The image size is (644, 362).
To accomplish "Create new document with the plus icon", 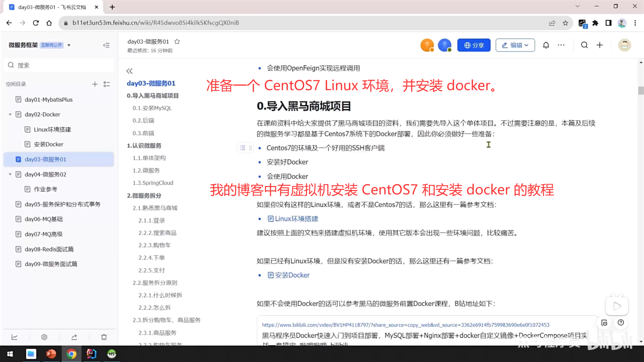I will pos(600,45).
